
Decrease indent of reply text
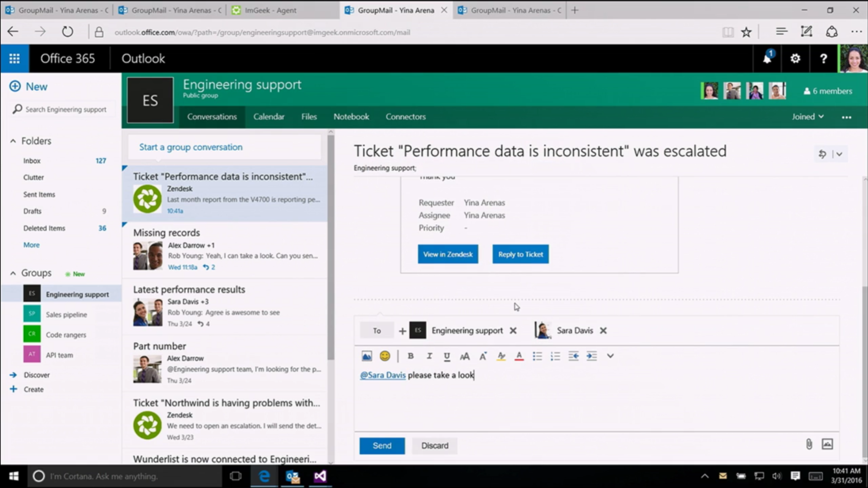coord(573,356)
